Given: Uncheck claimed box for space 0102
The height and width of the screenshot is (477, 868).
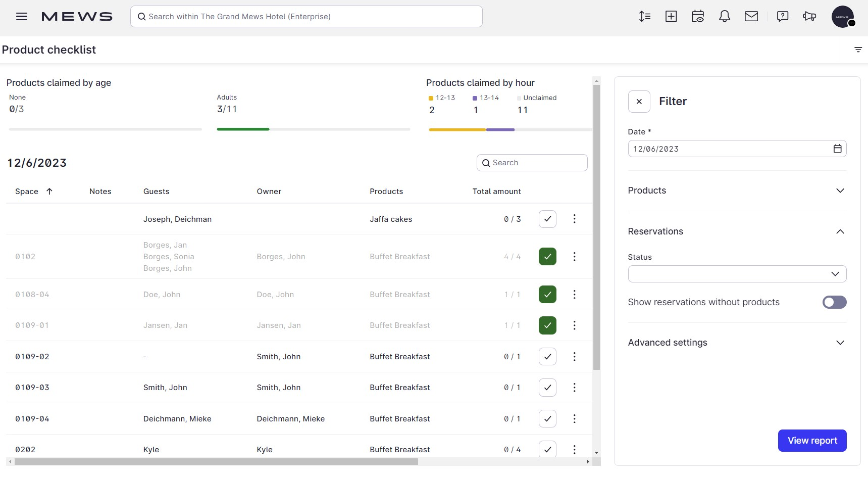Looking at the screenshot, I should point(547,257).
